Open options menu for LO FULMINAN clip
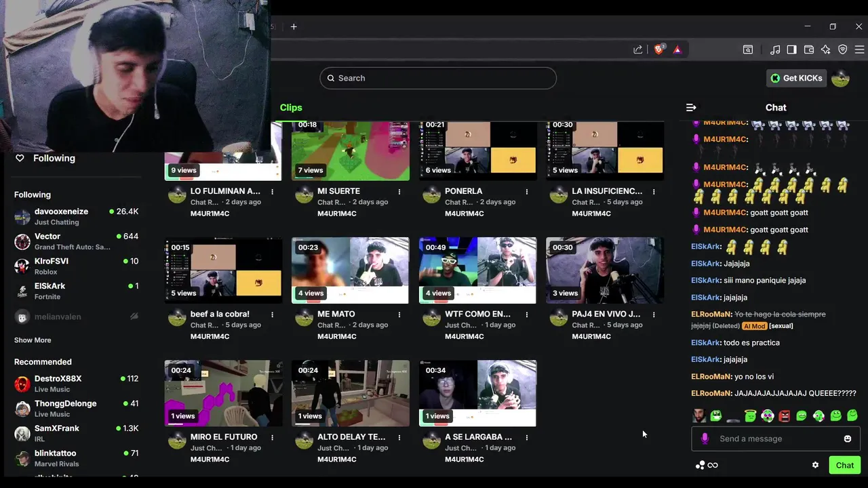This screenshot has height=488, width=868. [273, 192]
